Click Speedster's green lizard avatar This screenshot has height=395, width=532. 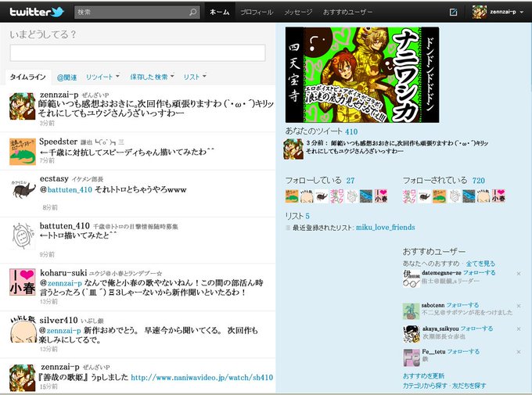click(23, 152)
